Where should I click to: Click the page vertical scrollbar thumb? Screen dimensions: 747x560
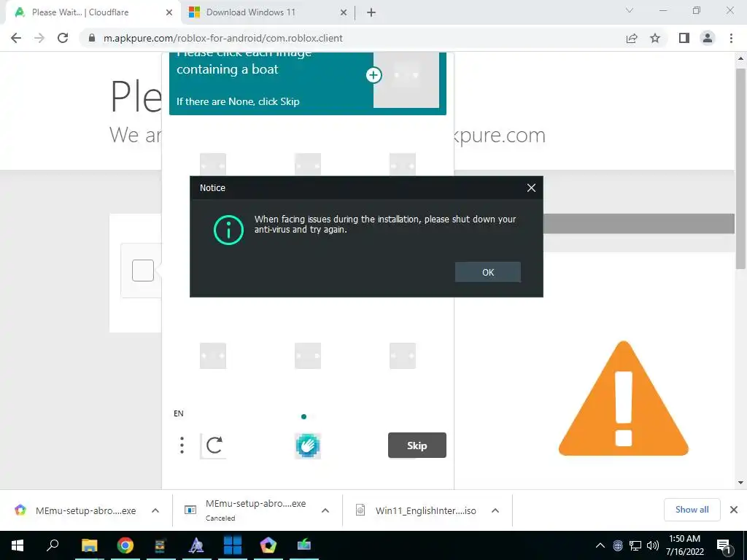click(x=740, y=168)
